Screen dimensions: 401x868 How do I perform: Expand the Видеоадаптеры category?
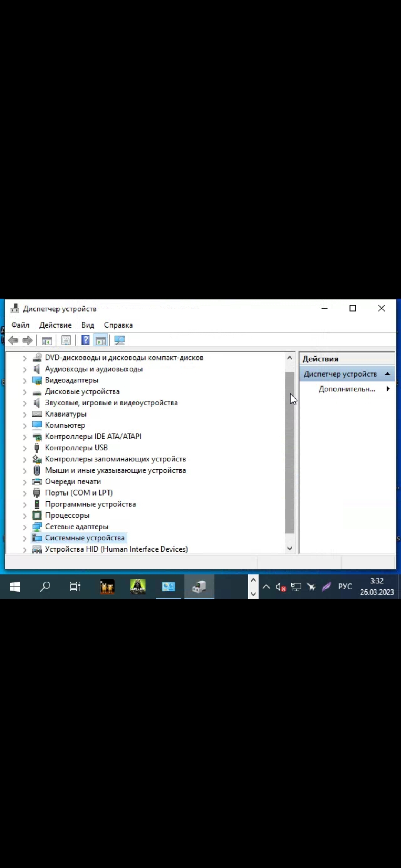tap(25, 381)
